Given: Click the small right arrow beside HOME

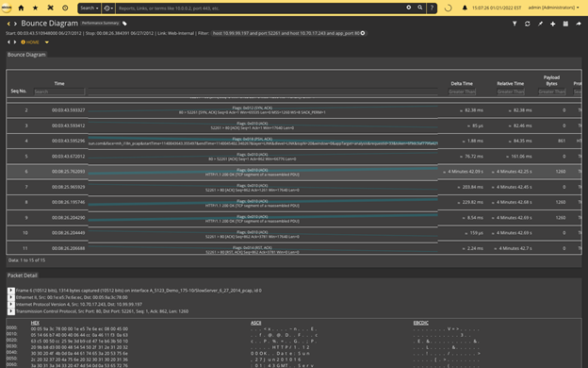Looking at the screenshot, I should pyautogui.click(x=15, y=42).
